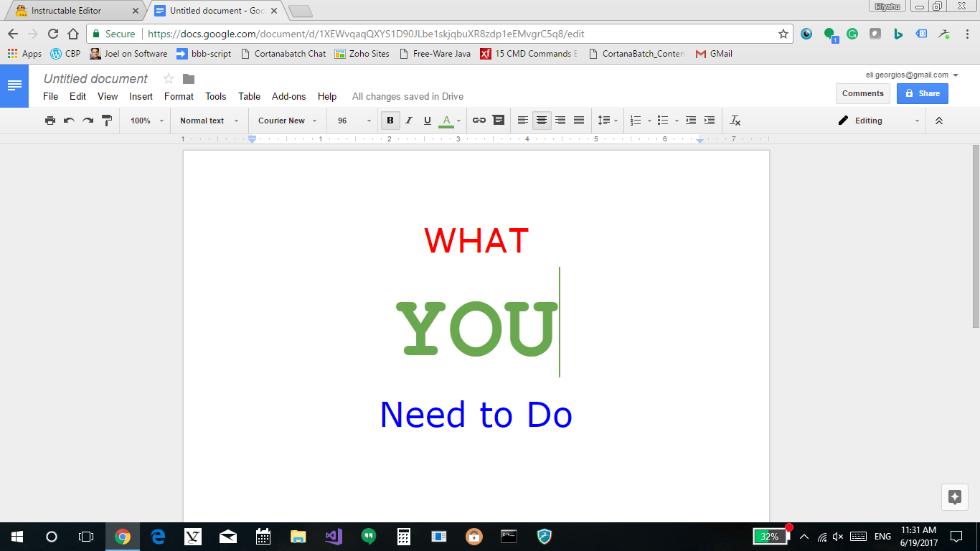Justify the paragraph text
The height and width of the screenshot is (551, 980).
pyautogui.click(x=579, y=121)
